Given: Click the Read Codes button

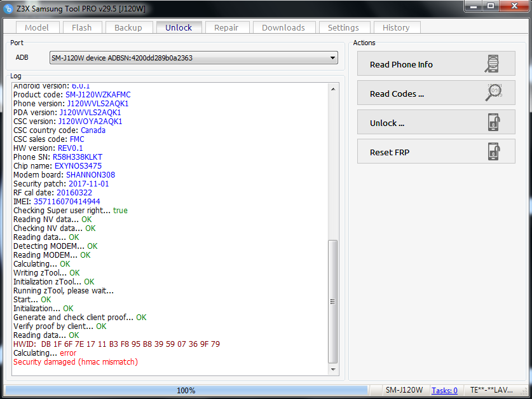Looking at the screenshot, I should coord(436,93).
